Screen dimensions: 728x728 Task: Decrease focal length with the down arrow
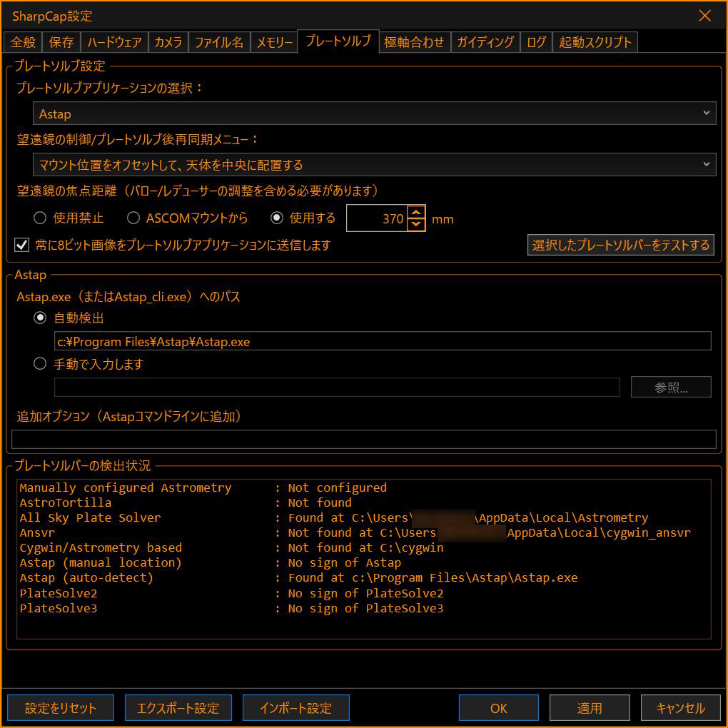[416, 224]
